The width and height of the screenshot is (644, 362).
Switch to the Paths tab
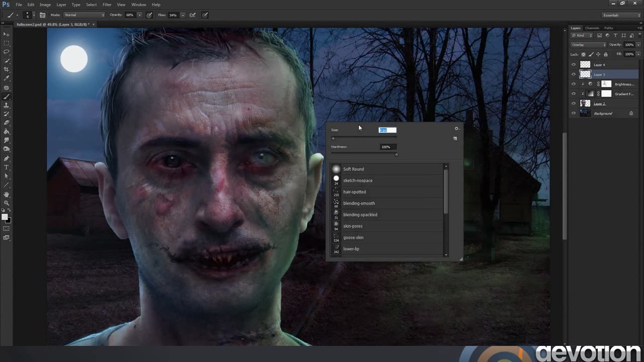pyautogui.click(x=609, y=28)
